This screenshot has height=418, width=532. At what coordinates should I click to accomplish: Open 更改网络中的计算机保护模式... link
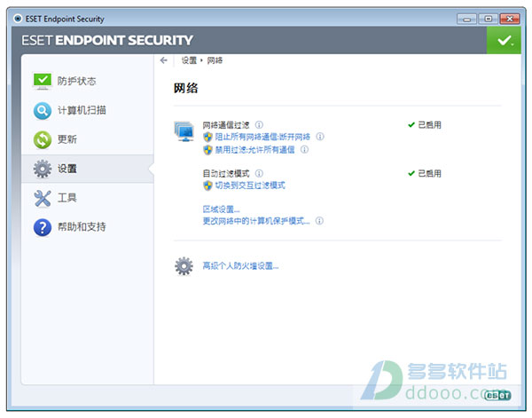[256, 221]
